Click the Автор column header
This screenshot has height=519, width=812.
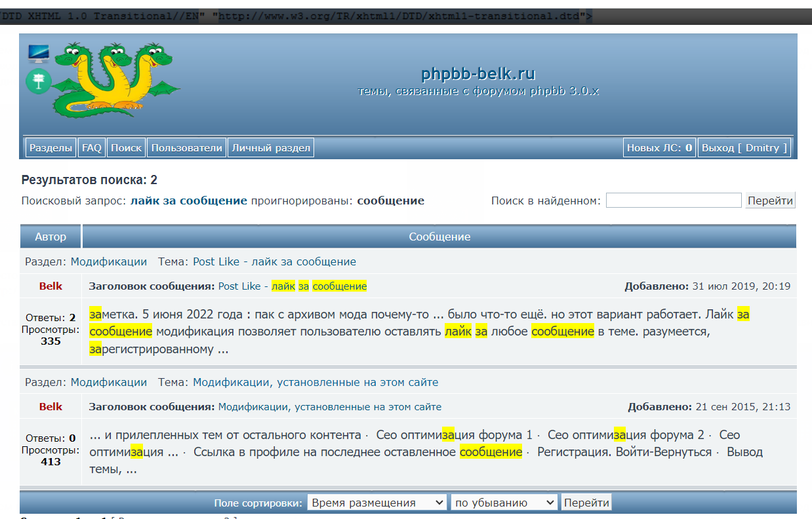[51, 237]
